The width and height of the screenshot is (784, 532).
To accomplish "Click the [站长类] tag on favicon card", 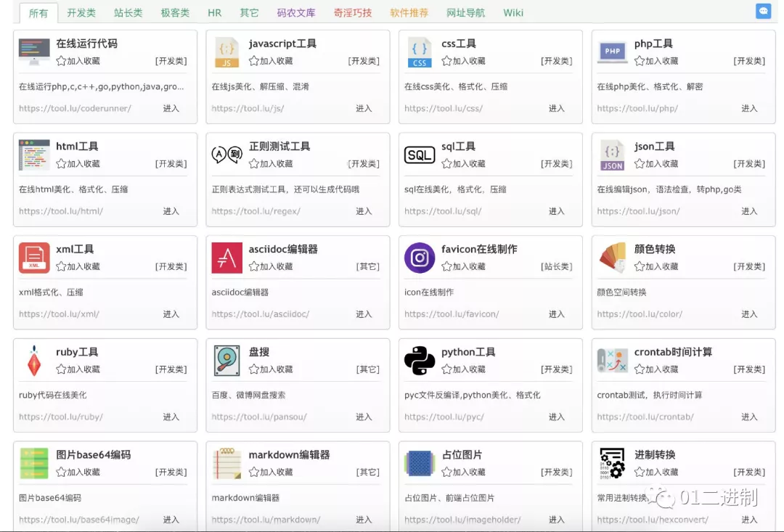I will tap(557, 266).
